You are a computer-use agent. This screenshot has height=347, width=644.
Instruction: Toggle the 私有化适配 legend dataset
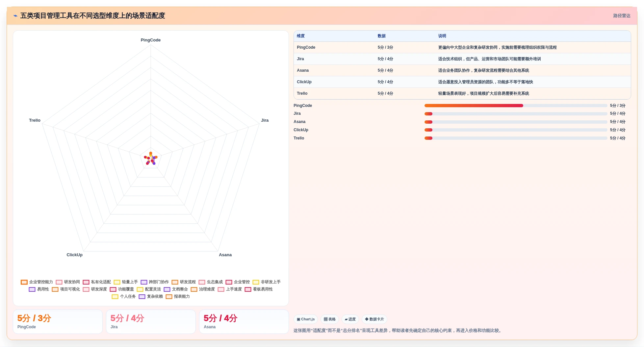point(97,282)
